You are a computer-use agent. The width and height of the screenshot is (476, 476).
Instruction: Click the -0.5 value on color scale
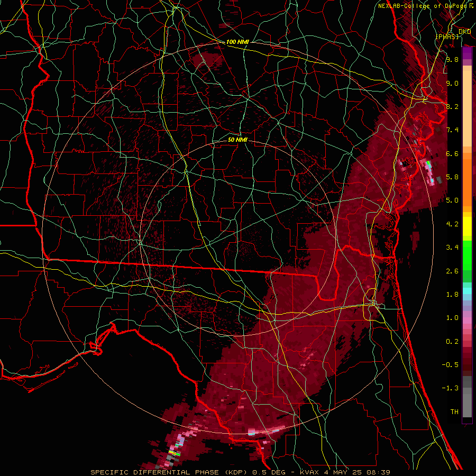coord(450,365)
